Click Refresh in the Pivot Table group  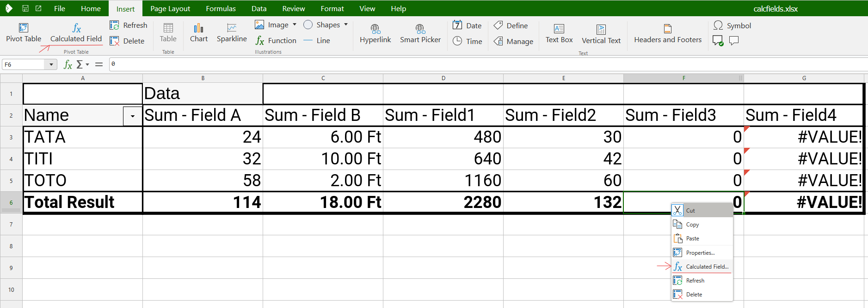(x=129, y=25)
